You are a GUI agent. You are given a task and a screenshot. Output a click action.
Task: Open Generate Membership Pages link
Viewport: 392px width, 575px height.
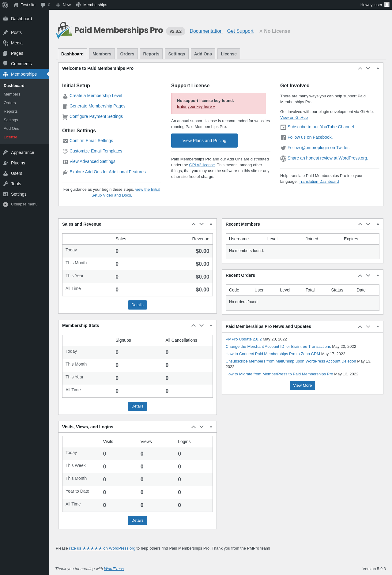click(x=97, y=106)
